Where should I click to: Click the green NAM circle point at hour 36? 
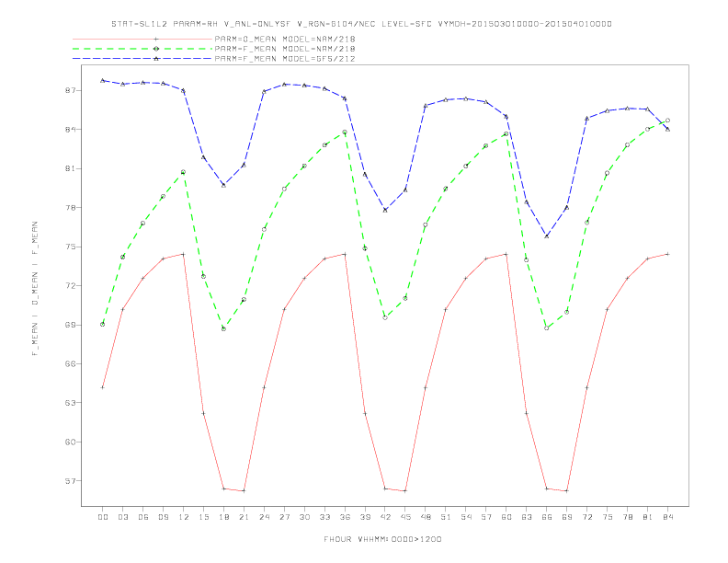[345, 132]
